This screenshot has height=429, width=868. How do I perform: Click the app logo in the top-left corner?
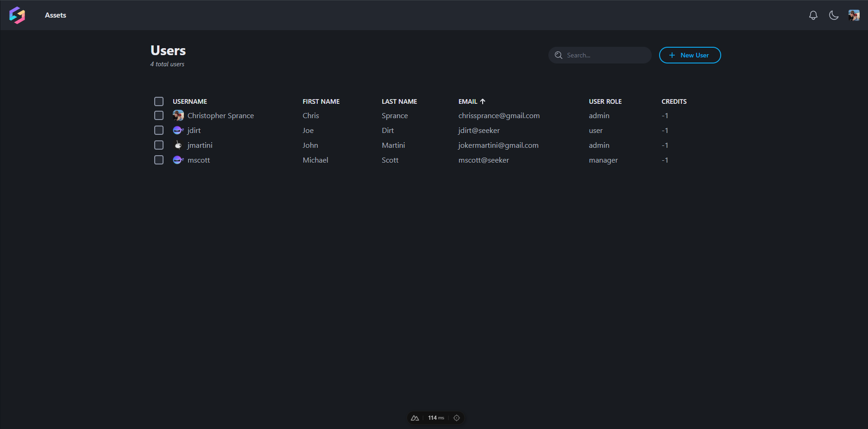[17, 15]
